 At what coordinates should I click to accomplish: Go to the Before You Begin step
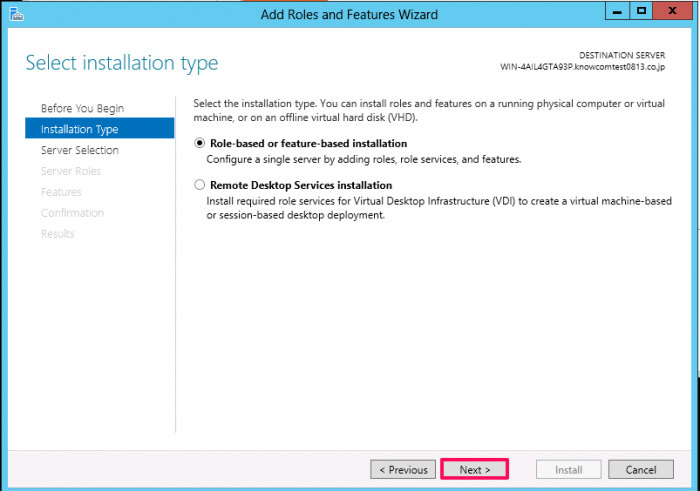click(x=82, y=108)
